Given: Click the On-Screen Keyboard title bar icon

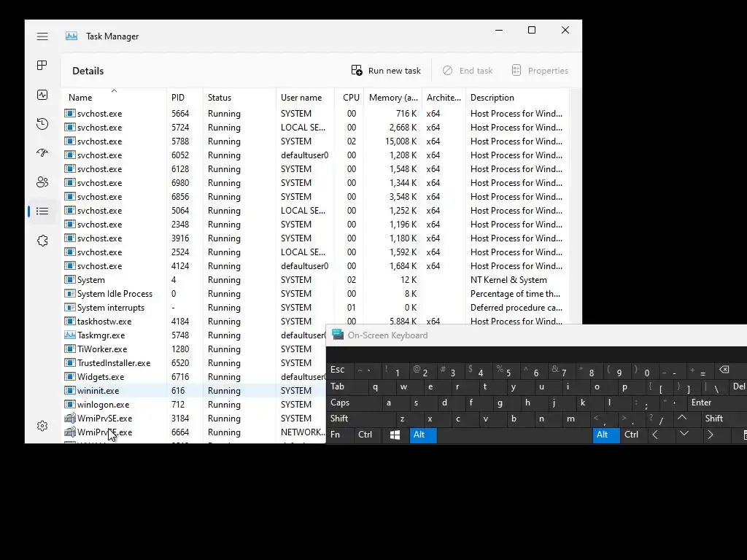Looking at the screenshot, I should (338, 335).
